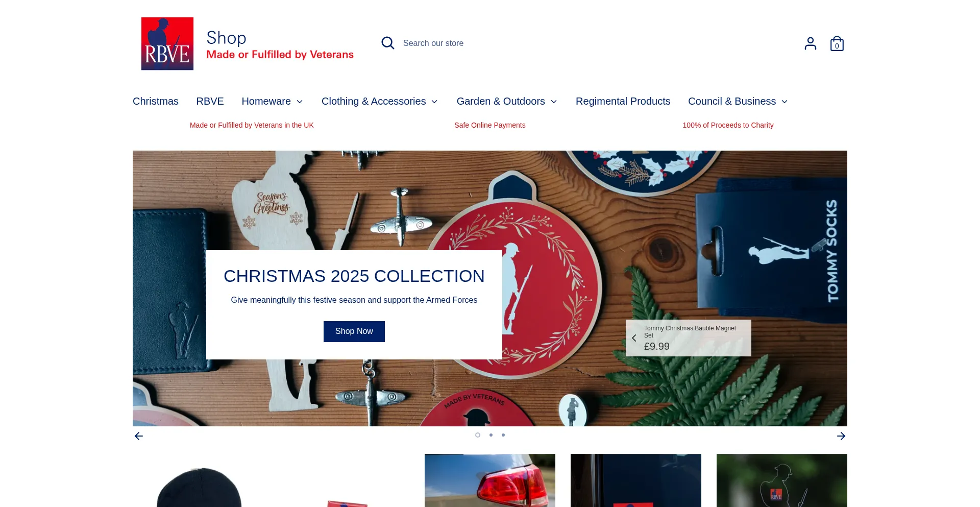
Task: Click chevron on Tommy Bauble Magnet card
Action: pyautogui.click(x=634, y=338)
